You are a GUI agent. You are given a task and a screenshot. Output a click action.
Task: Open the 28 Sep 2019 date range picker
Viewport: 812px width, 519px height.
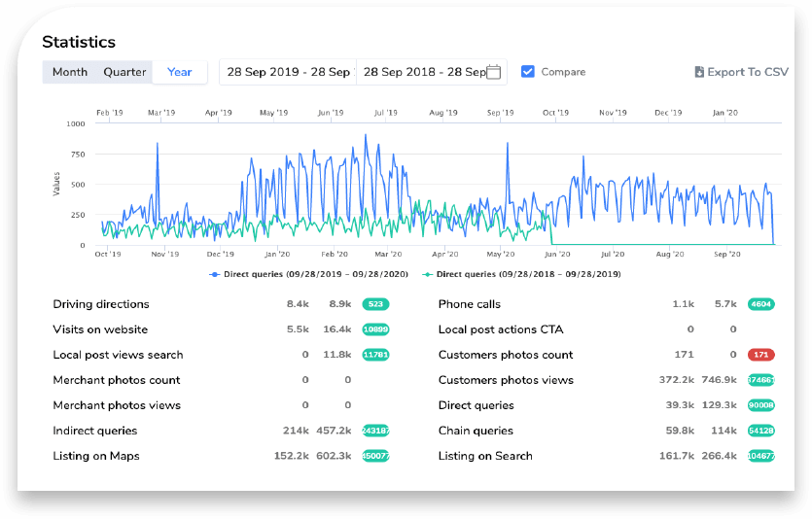click(x=288, y=72)
